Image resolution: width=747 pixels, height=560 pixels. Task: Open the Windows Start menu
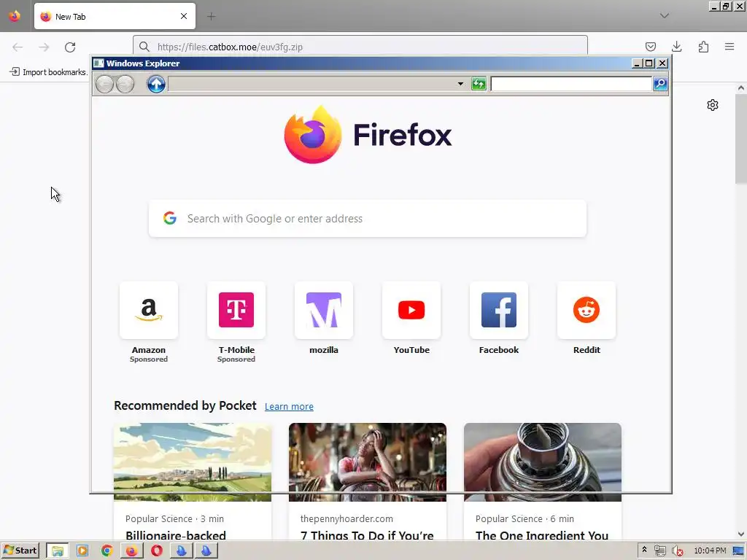point(20,551)
